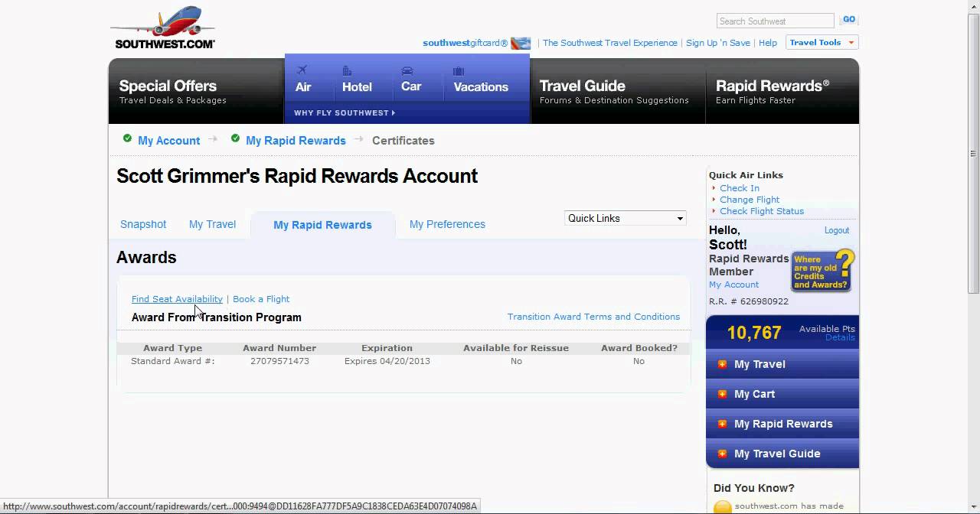
Task: Click the GO search button
Action: tap(848, 20)
